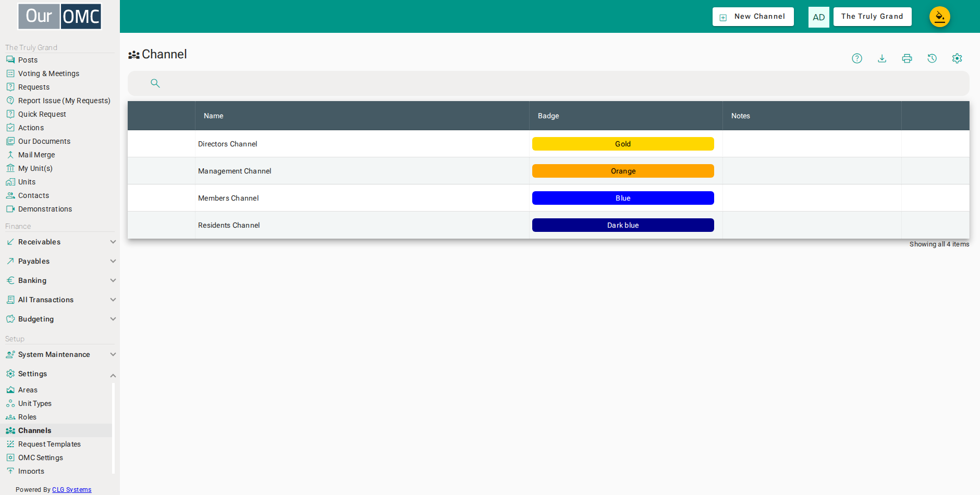980x495 pixels.
Task: Click the Voting & Meetings sidebar icon
Action: click(x=10, y=73)
